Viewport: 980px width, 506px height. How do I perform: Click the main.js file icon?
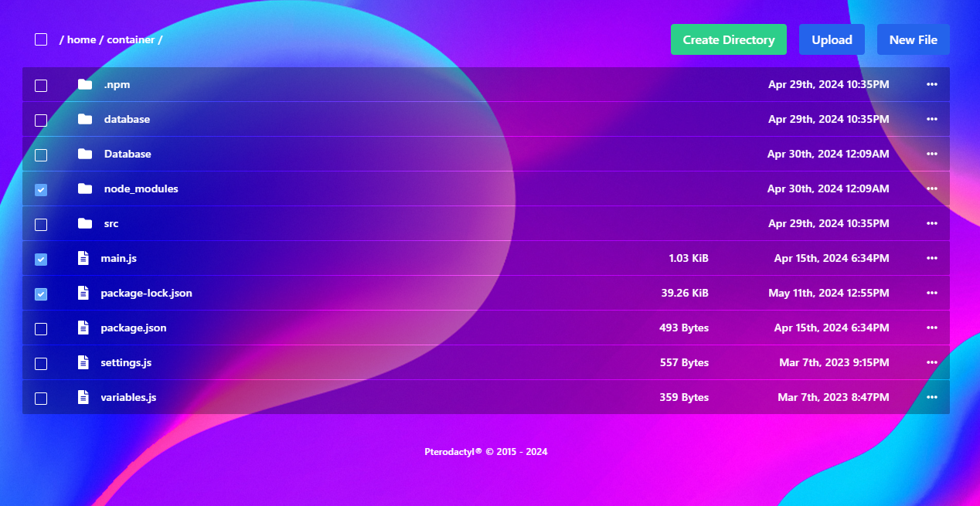click(x=83, y=258)
